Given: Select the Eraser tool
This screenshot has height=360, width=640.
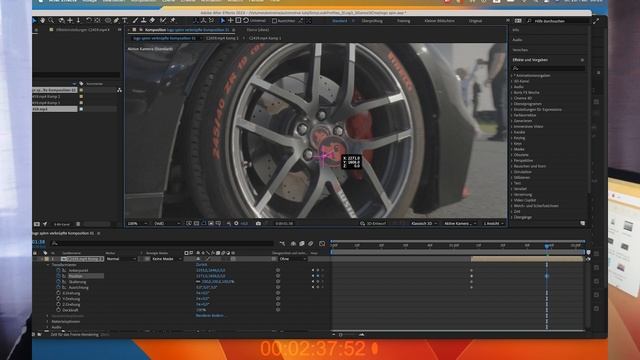Looking at the screenshot, I should [152, 20].
